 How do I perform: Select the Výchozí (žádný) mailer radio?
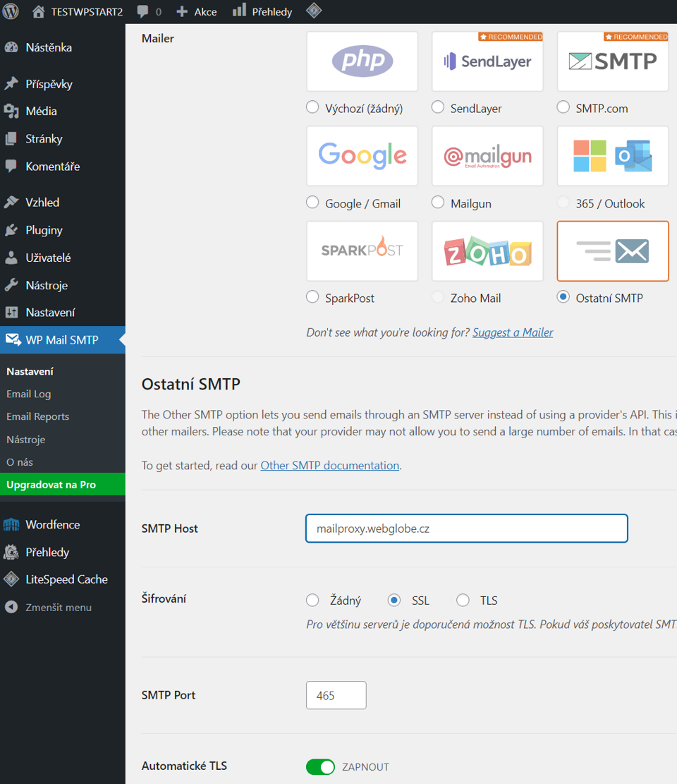313,107
